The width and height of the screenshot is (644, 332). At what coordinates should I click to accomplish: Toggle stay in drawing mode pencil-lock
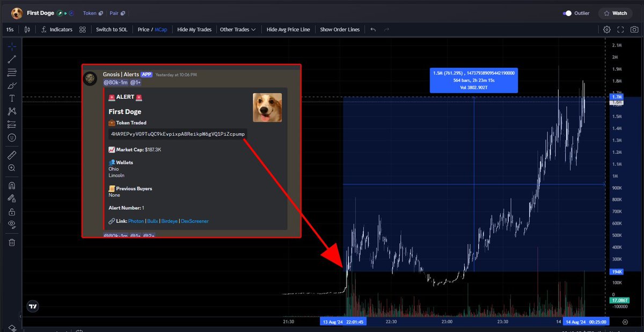pos(12,198)
